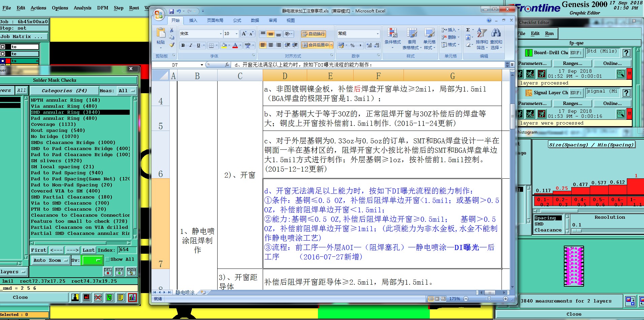Click the First button
Image resolution: width=644 pixels, height=320 pixels.
tap(39, 250)
